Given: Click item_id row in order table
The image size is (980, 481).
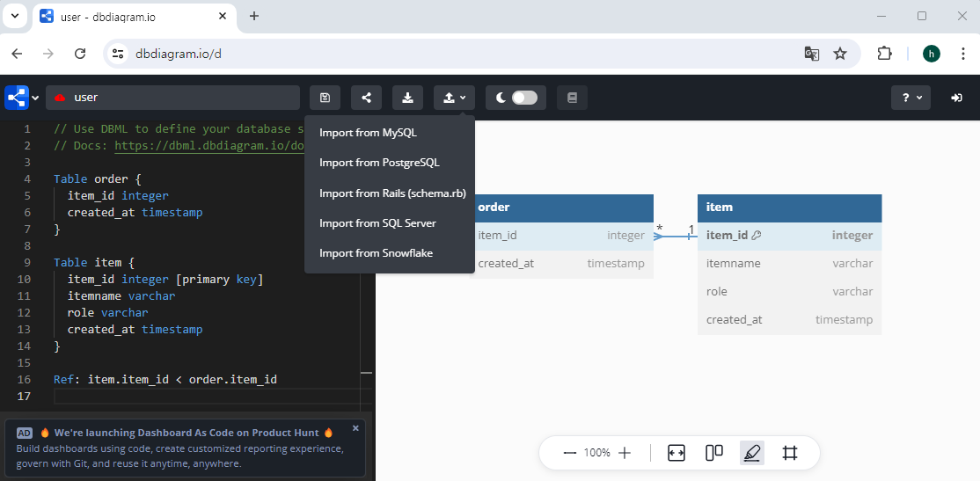Looking at the screenshot, I should pyautogui.click(x=565, y=236).
